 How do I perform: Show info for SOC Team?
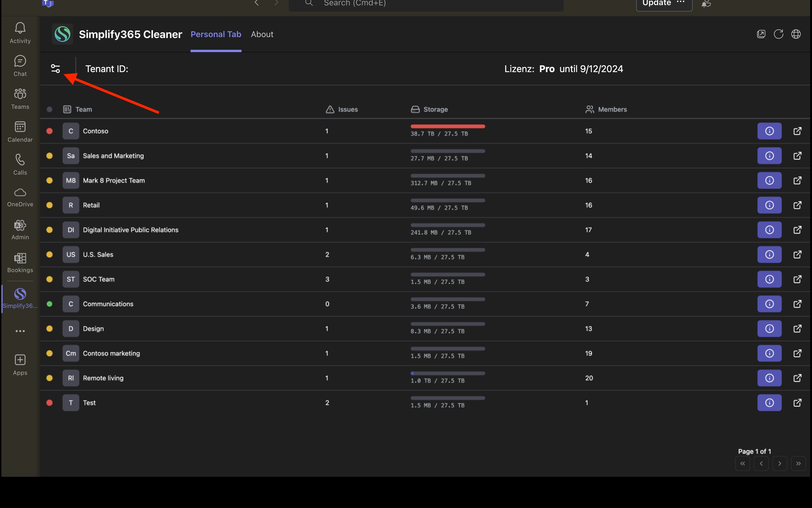(770, 279)
